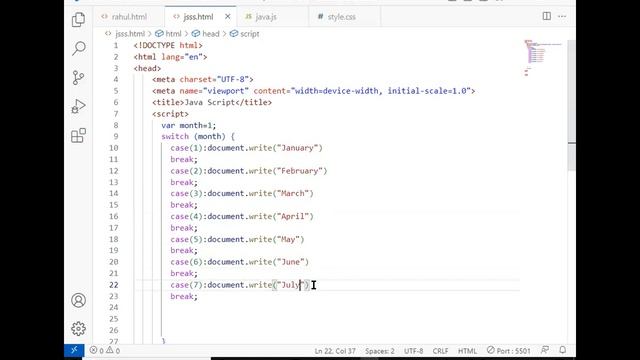Image resolution: width=640 pixels, height=360 pixels.
Task: Click the feedback icon in status bar
Action: tap(545, 350)
